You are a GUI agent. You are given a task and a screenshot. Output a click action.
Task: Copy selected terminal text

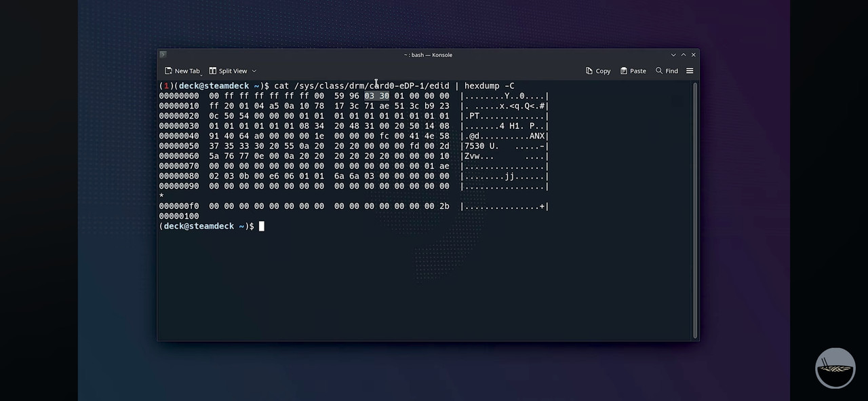tap(598, 71)
